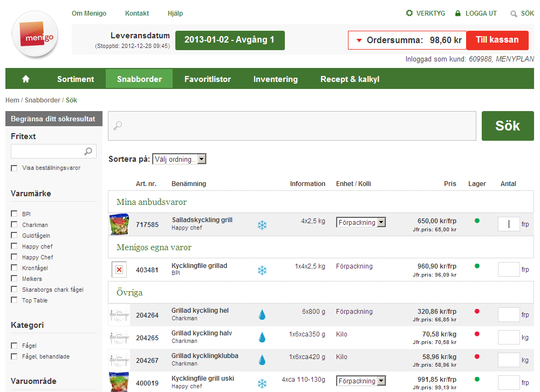Click Snabborder in the breadcrumb

tap(43, 100)
